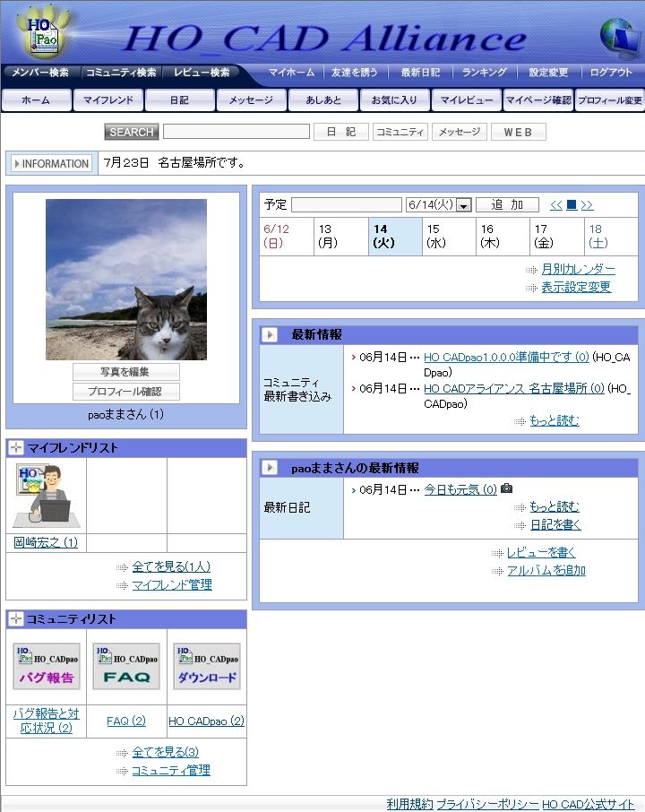645x812 pixels.
Task: Click the レビューを書く link
Action: pyautogui.click(x=541, y=553)
